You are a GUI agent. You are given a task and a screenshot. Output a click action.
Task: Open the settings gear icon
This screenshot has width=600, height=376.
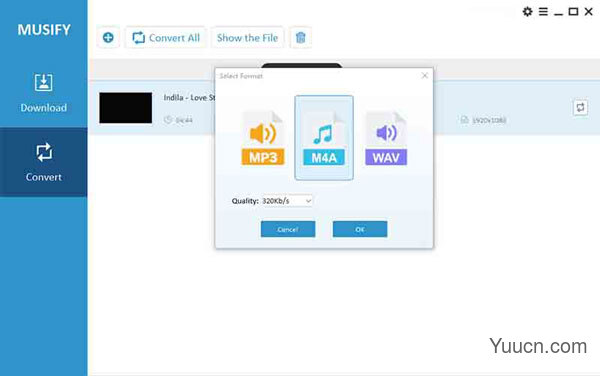tap(527, 12)
